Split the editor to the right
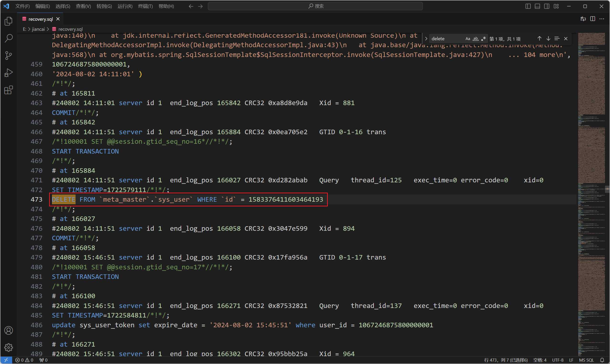The width and height of the screenshot is (610, 364). pyautogui.click(x=593, y=19)
